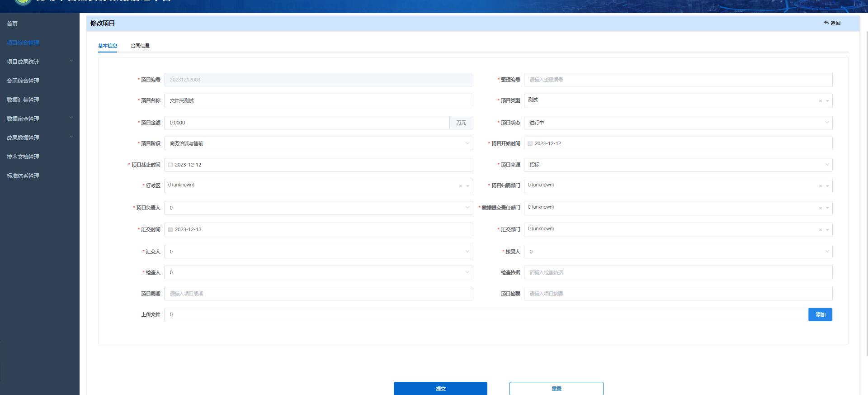Clear the 行政区 selection with its x icon
The width and height of the screenshot is (868, 395).
pyautogui.click(x=461, y=186)
